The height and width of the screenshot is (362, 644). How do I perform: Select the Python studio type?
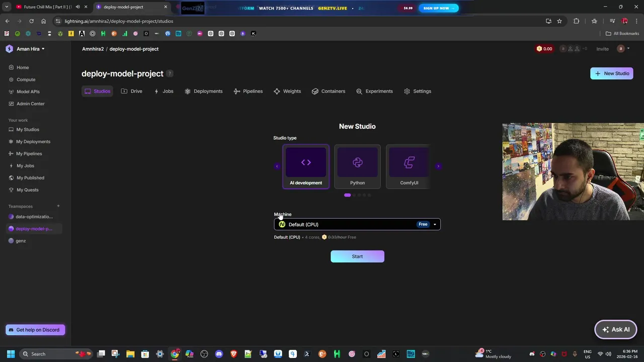357,166
